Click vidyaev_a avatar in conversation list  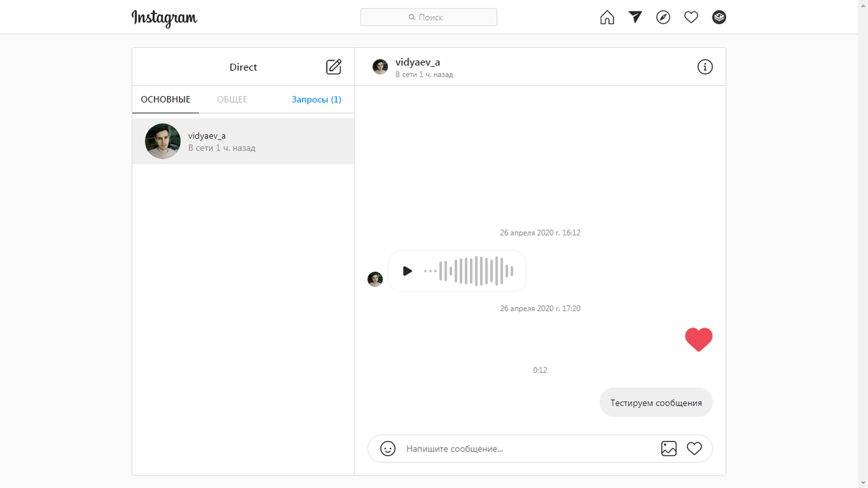[x=163, y=141]
